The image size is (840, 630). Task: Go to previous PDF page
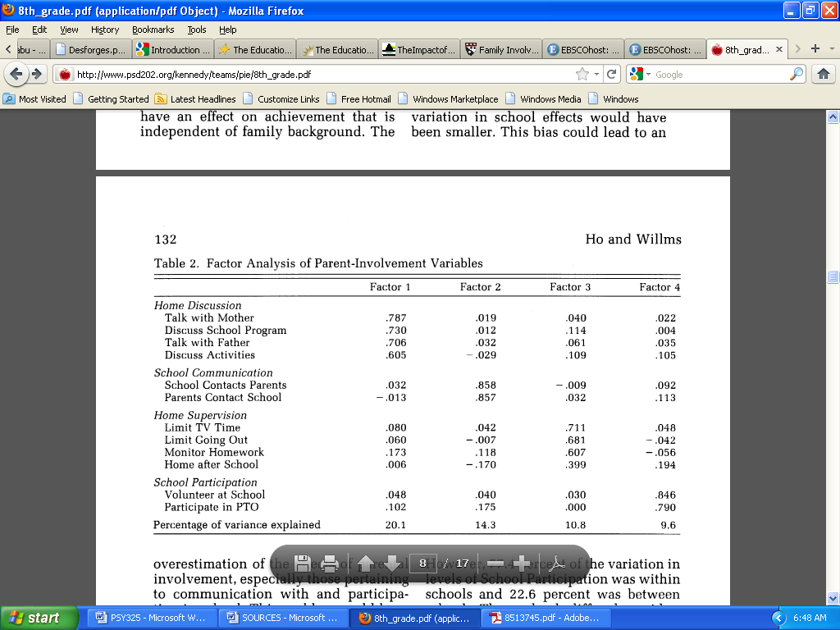(365, 564)
